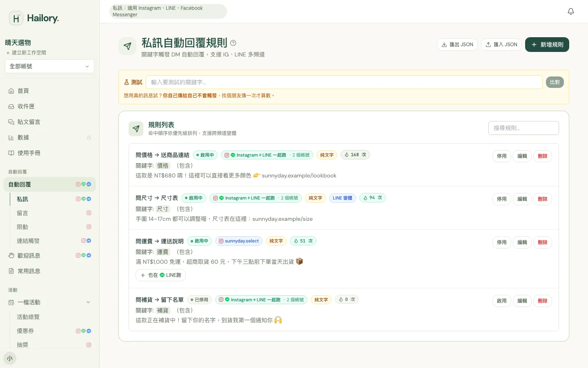Click the user avatar 小

tap(10, 358)
